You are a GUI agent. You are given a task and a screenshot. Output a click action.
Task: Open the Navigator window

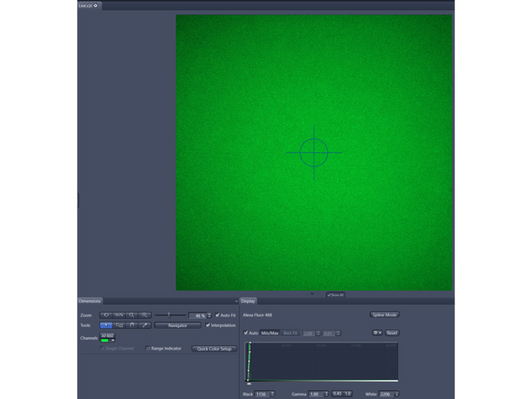[177, 325]
